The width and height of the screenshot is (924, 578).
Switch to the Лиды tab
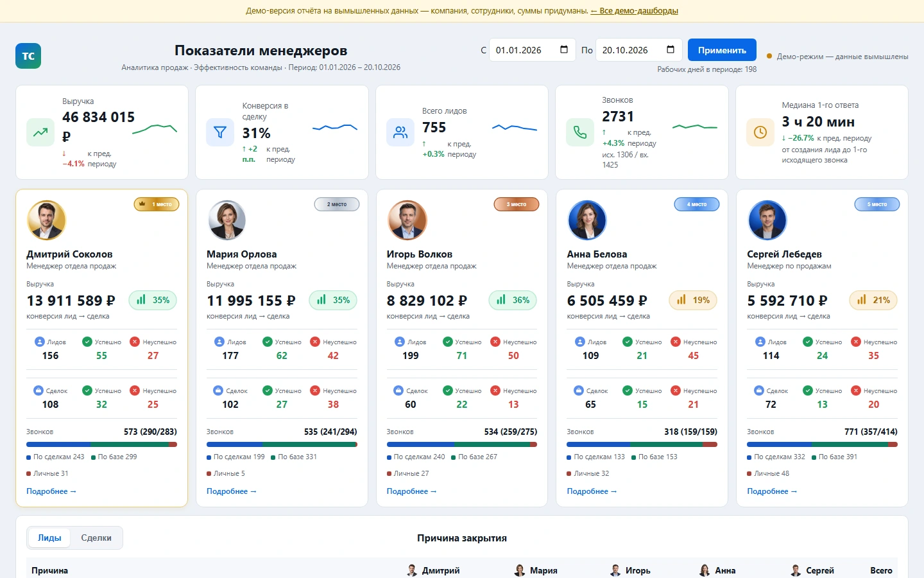(49, 538)
